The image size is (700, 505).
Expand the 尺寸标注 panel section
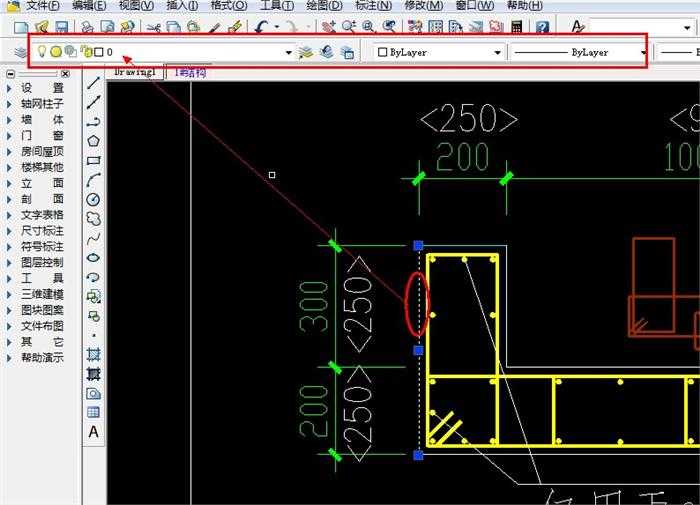[x=42, y=231]
